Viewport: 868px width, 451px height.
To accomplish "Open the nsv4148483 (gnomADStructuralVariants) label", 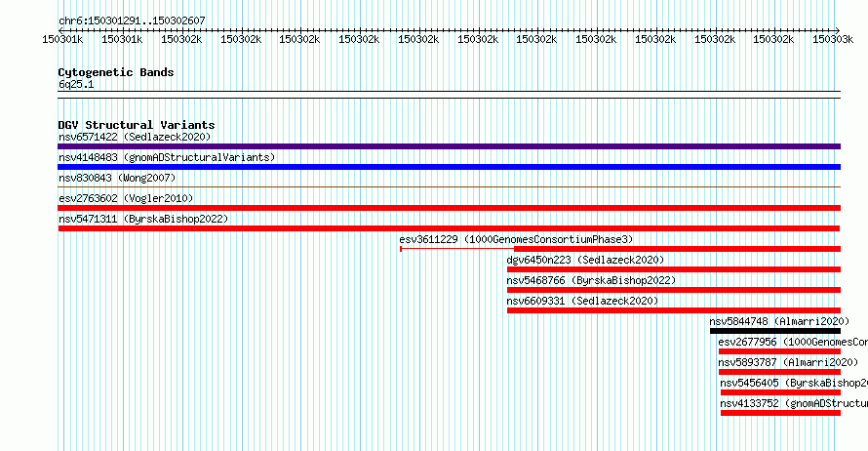I will coord(167,157).
